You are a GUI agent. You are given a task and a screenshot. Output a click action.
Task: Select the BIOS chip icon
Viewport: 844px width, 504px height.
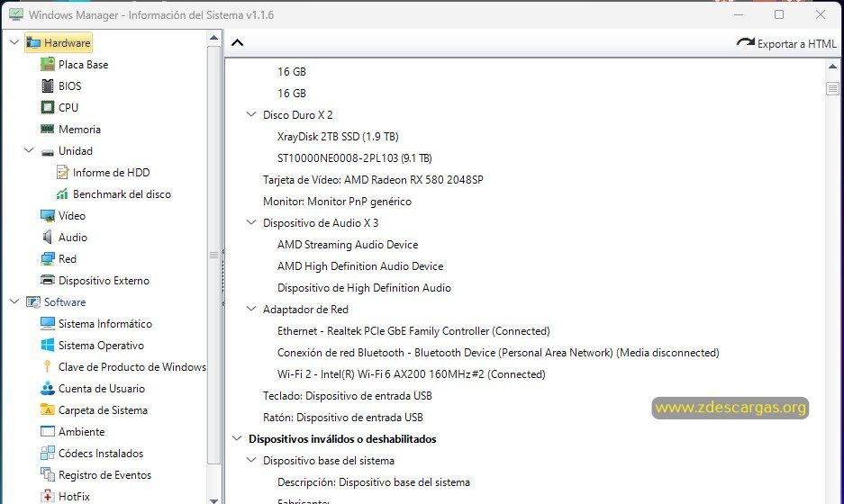pos(48,86)
